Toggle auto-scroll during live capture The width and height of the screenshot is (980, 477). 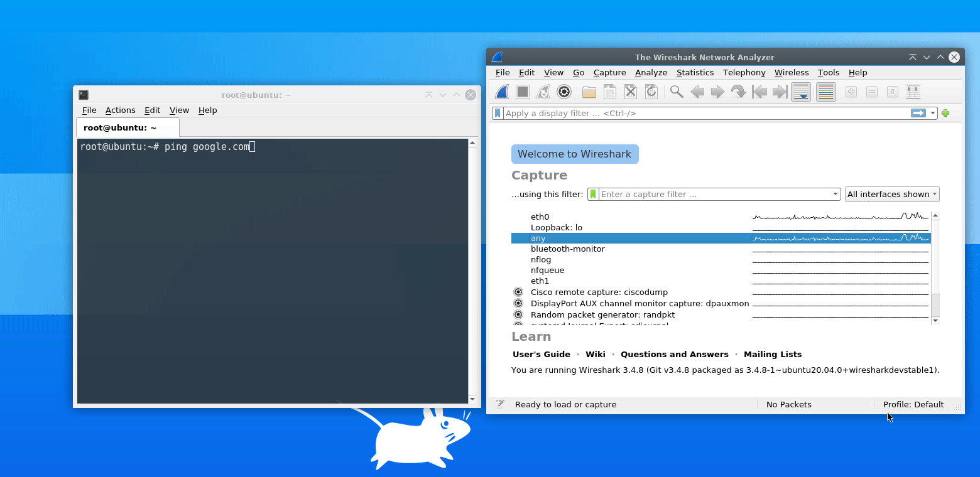point(801,92)
